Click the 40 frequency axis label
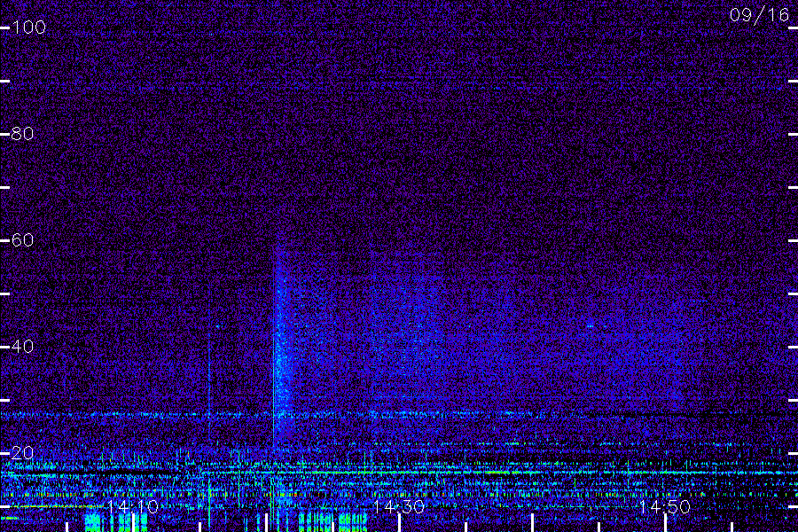798x532 pixels. [x=23, y=346]
